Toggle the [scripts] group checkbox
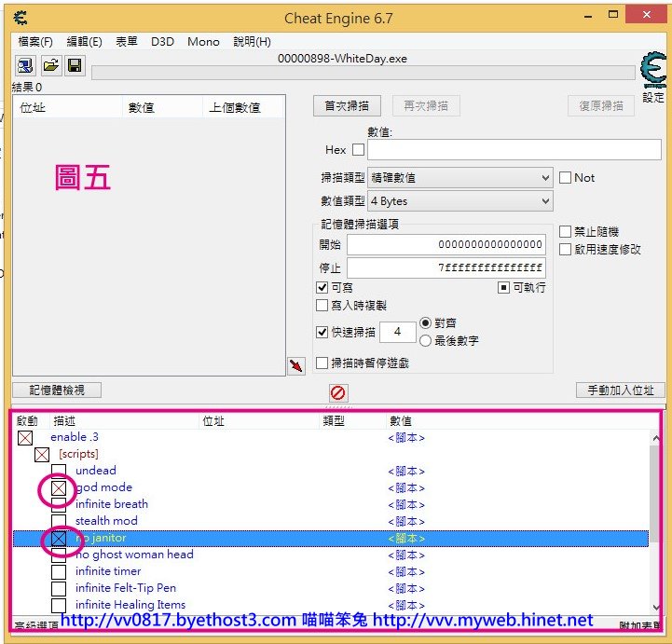This screenshot has width=672, height=644. click(42, 454)
